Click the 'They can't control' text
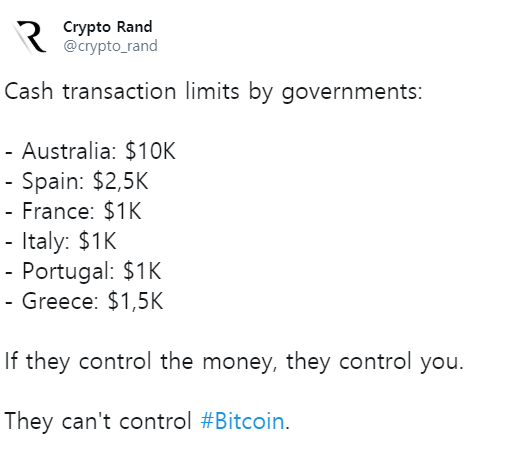This screenshot has height=451, width=529. coord(98,421)
